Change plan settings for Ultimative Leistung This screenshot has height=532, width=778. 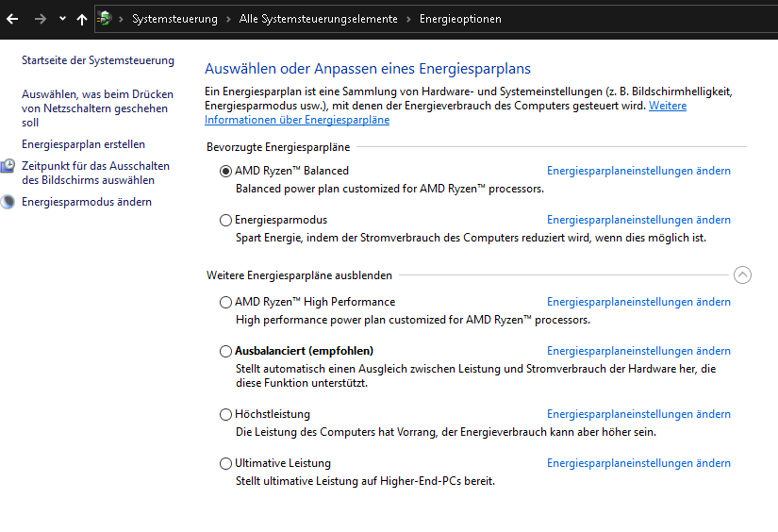(x=638, y=463)
